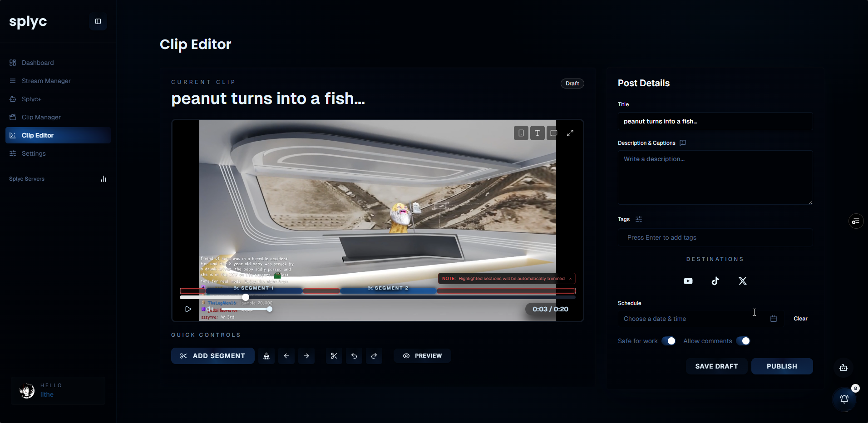This screenshot has width=868, height=423.
Task: Undo the last edit action
Action: (x=354, y=356)
